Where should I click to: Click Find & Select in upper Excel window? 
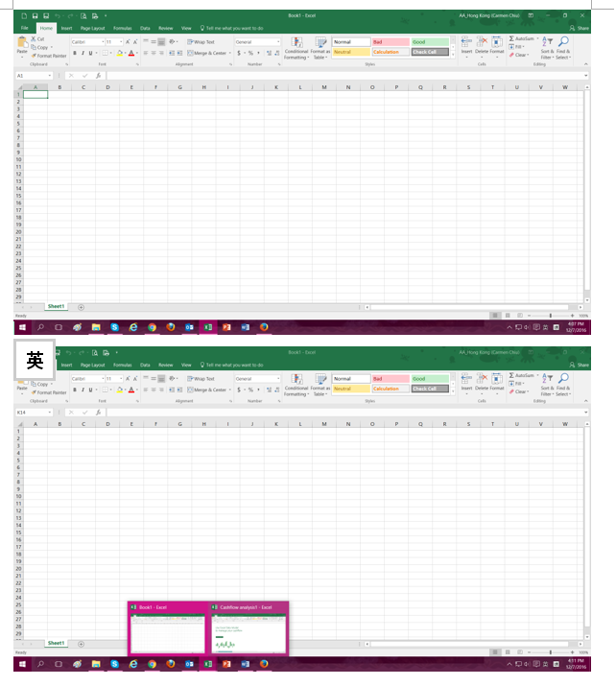pos(563,48)
